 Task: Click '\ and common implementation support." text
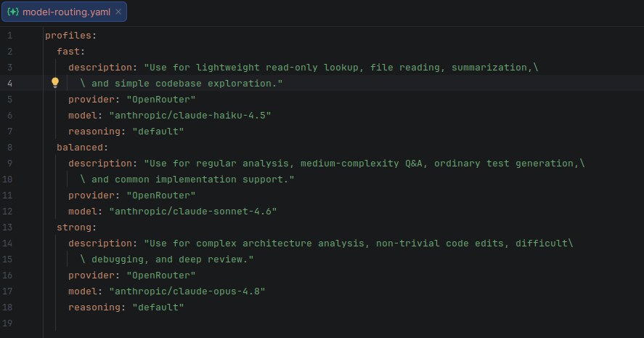tap(187, 180)
